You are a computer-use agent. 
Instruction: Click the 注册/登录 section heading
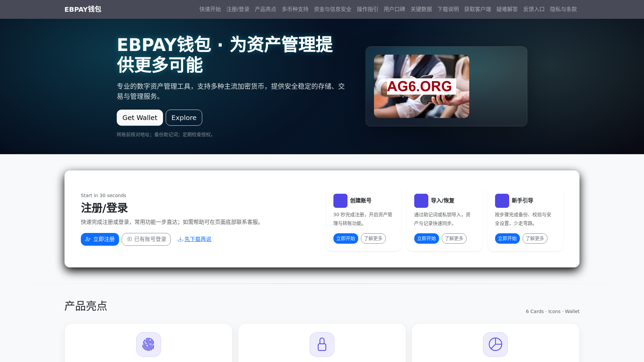pos(104,208)
